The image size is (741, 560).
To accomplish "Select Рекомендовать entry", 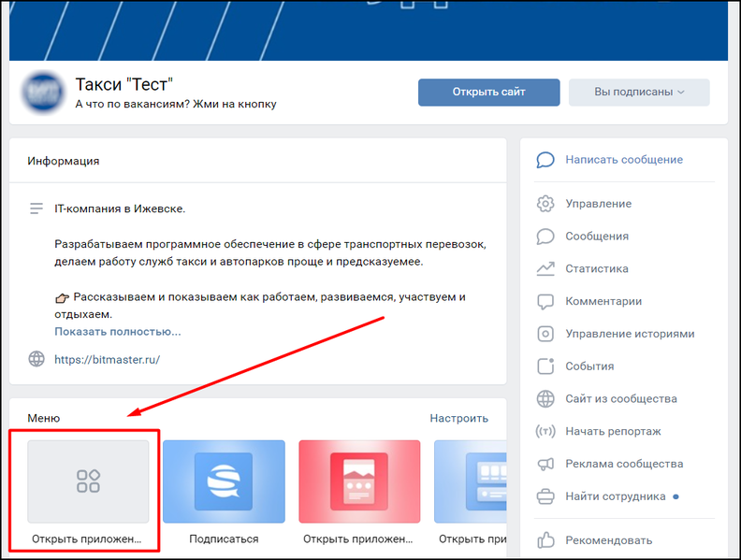I will tap(609, 540).
